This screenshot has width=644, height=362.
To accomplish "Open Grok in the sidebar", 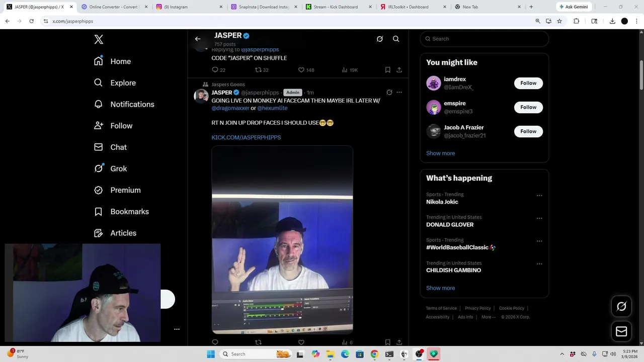I will point(111,168).
